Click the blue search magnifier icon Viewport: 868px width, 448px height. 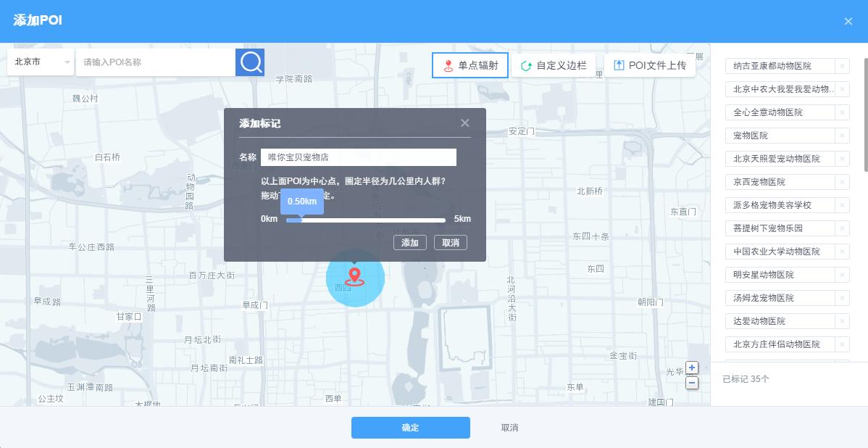[250, 62]
